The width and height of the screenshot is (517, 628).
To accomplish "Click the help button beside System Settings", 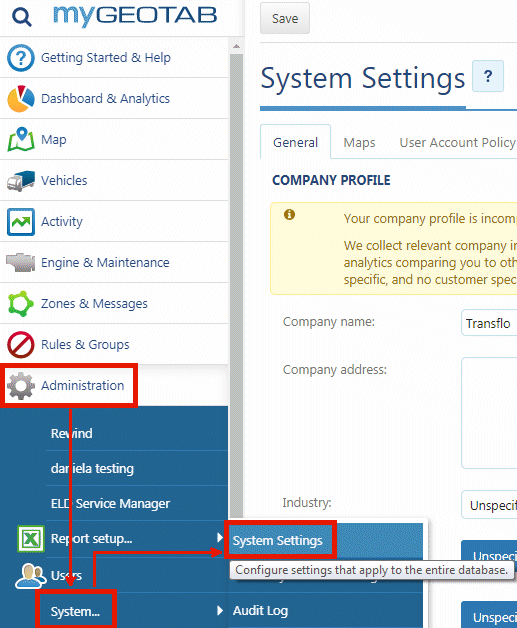I will click(488, 76).
